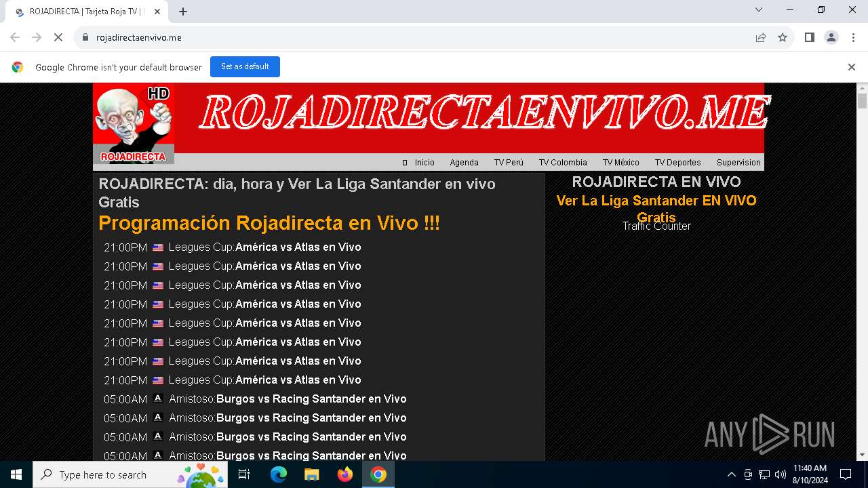Dismiss default browser notification bar
868x488 pixels.
(851, 66)
